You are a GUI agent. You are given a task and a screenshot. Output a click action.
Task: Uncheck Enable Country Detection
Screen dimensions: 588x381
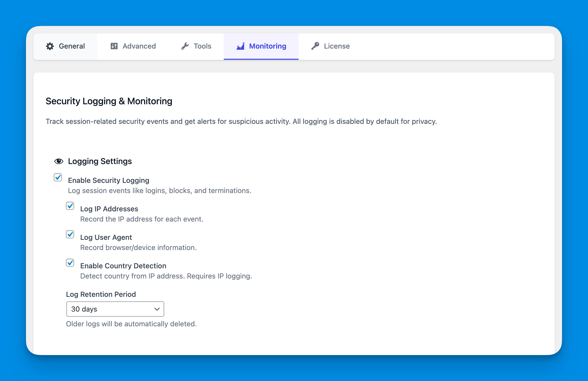[70, 263]
